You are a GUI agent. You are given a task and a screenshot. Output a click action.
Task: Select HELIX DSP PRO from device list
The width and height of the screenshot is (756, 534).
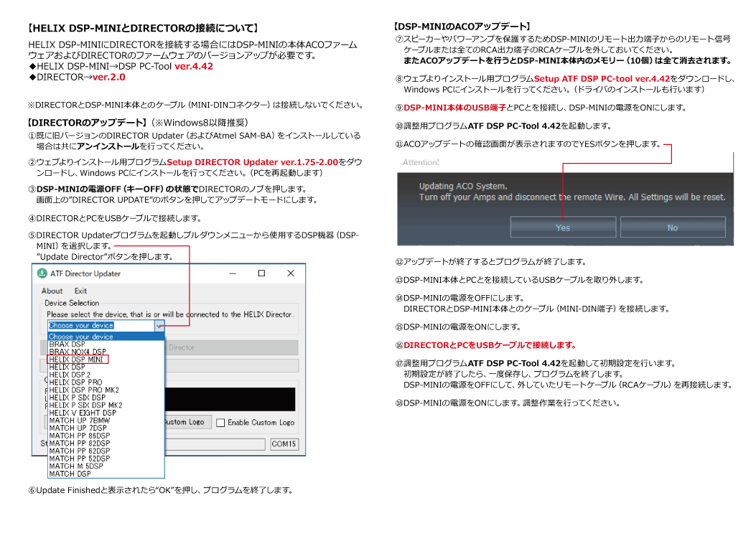(106, 382)
